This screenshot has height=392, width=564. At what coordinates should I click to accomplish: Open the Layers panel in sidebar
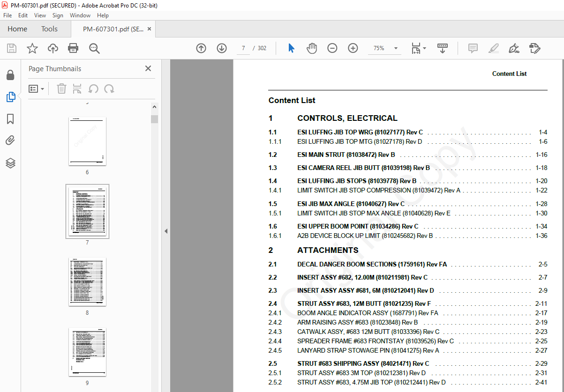10,163
